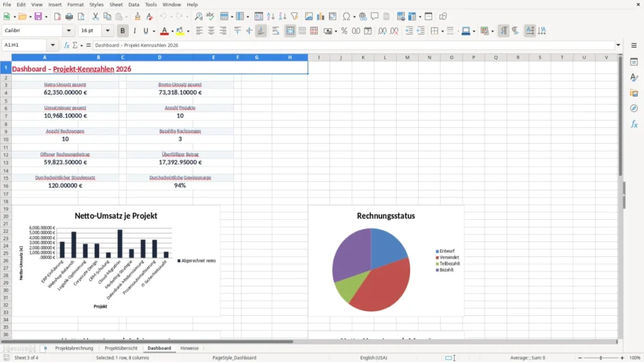Export directly as PDF
Viewport: 644px width, 362px height.
[x=57, y=16]
